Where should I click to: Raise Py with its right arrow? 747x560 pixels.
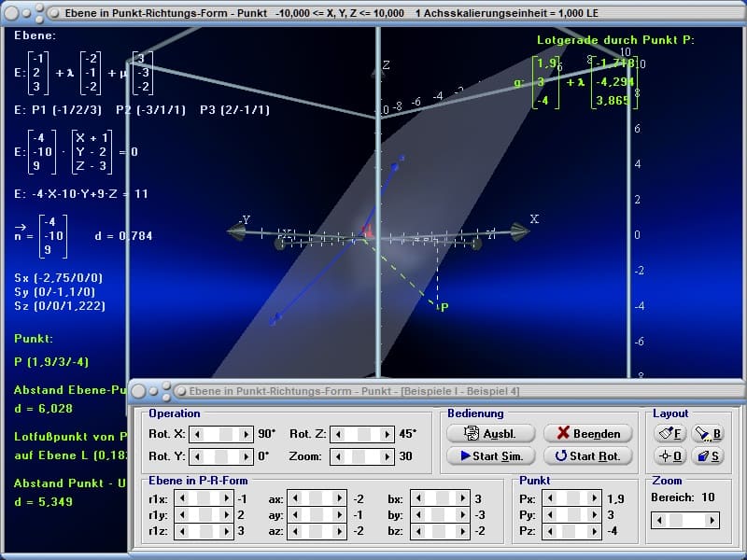(x=595, y=515)
